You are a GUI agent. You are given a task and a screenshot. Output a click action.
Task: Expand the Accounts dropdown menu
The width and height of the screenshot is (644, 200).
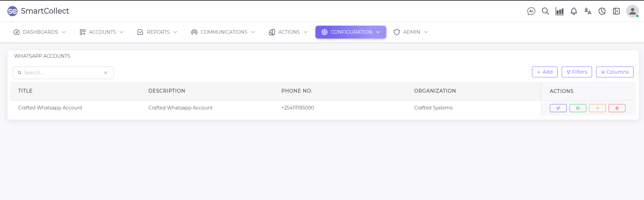pos(102,32)
